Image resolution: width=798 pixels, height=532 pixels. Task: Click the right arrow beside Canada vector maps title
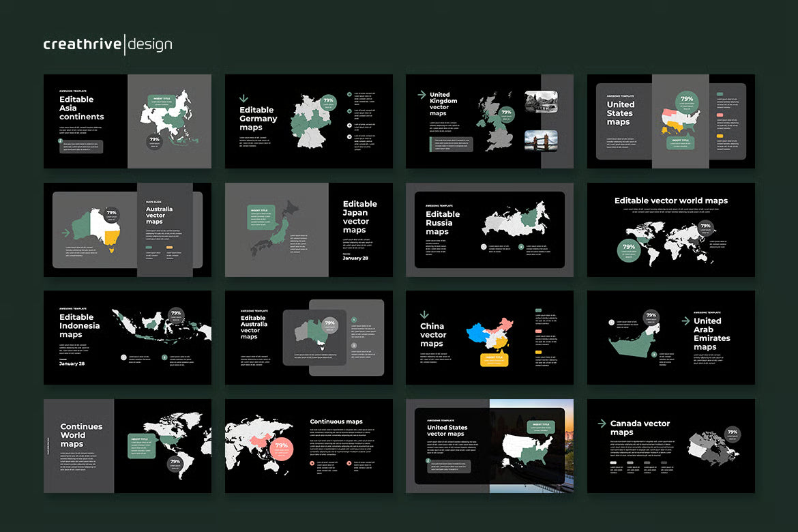(602, 423)
